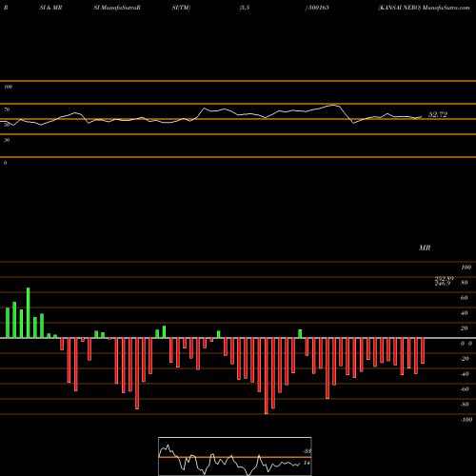
Task: Click the RSI axis label 70
Action: point(7,109)
